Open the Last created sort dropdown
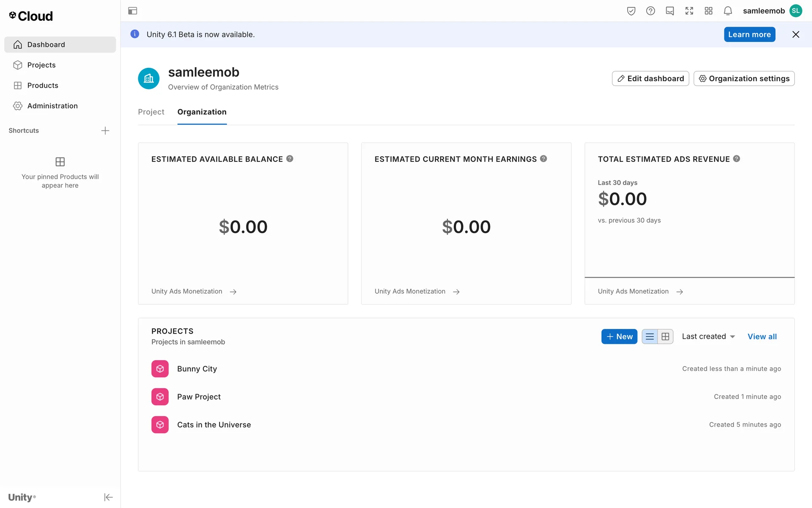 click(708, 337)
